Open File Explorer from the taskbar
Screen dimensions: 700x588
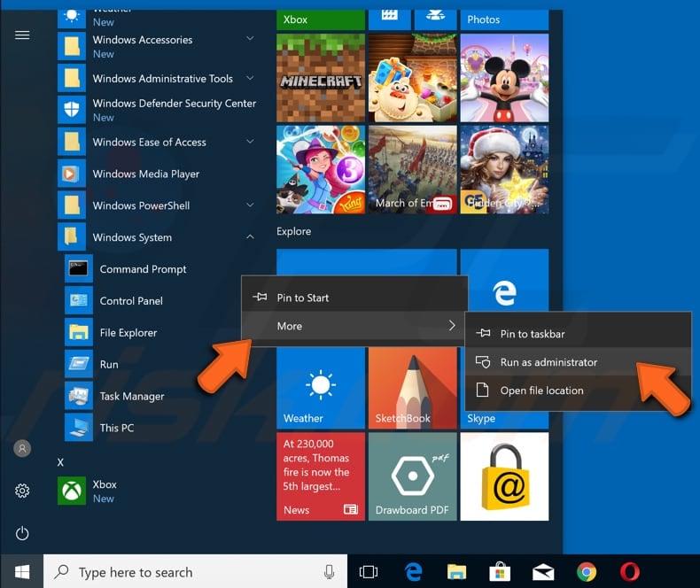(x=456, y=571)
